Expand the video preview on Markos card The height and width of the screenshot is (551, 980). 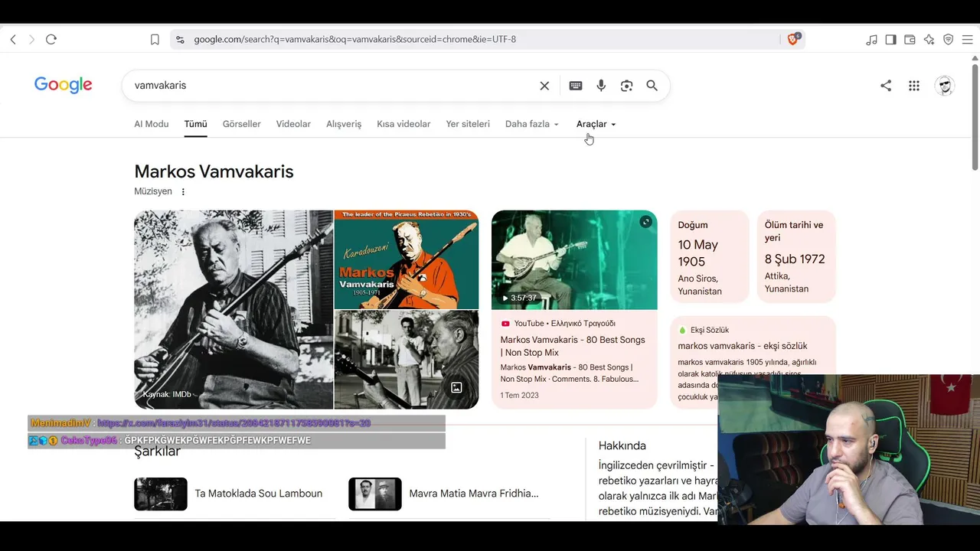pos(645,222)
